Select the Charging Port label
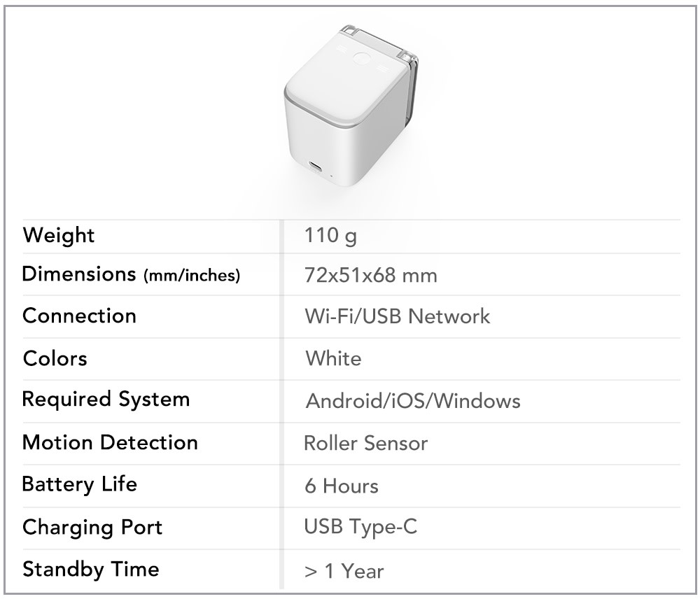 [x=92, y=528]
